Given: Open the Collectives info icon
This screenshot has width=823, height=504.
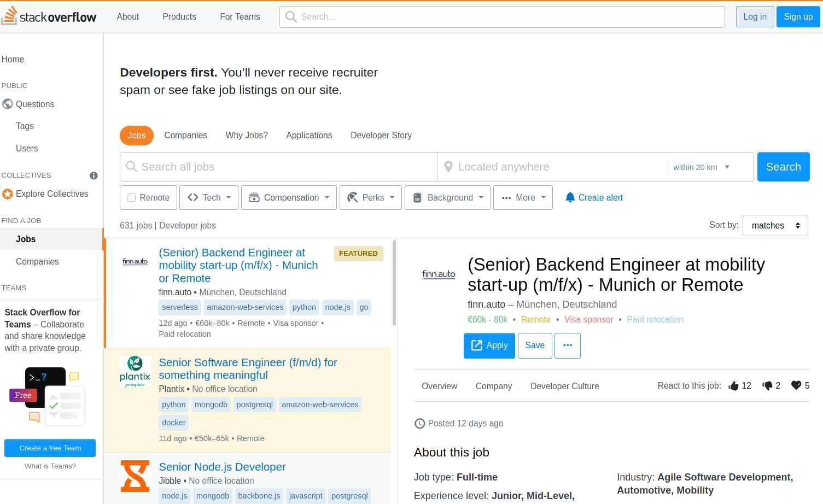Looking at the screenshot, I should tap(94, 175).
